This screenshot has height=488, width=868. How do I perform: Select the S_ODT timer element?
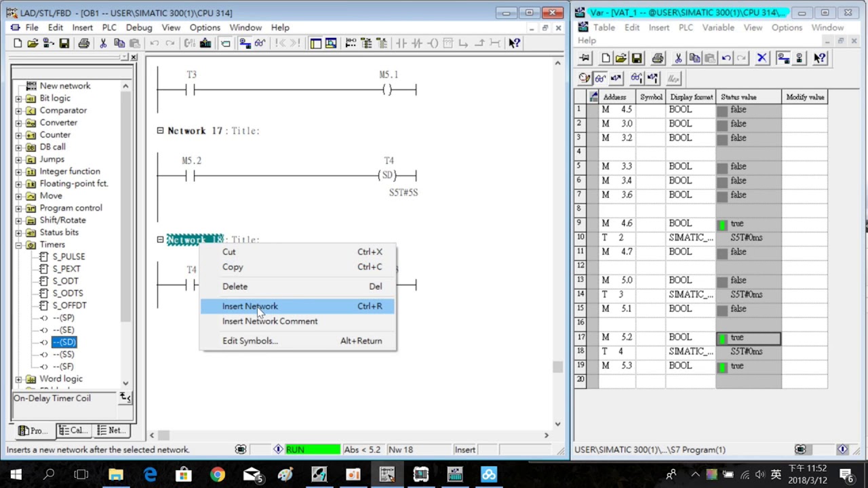coord(65,281)
